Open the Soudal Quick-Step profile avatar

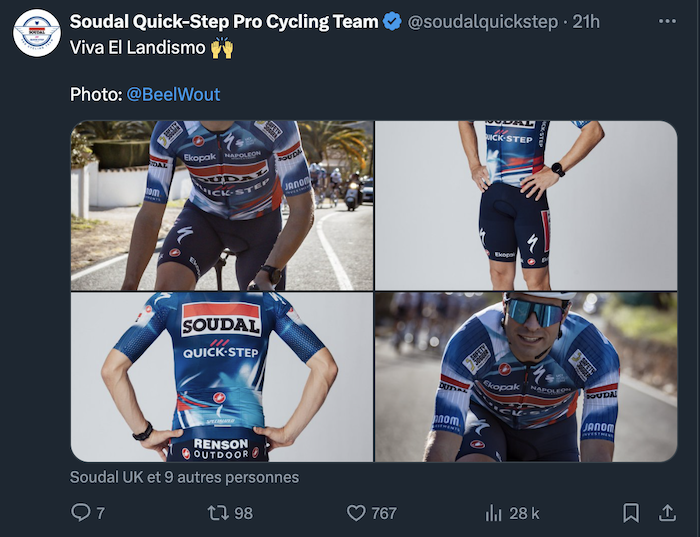pyautogui.click(x=37, y=33)
